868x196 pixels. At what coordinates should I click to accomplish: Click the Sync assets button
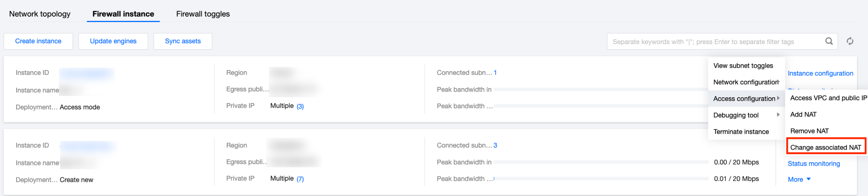[x=183, y=41]
